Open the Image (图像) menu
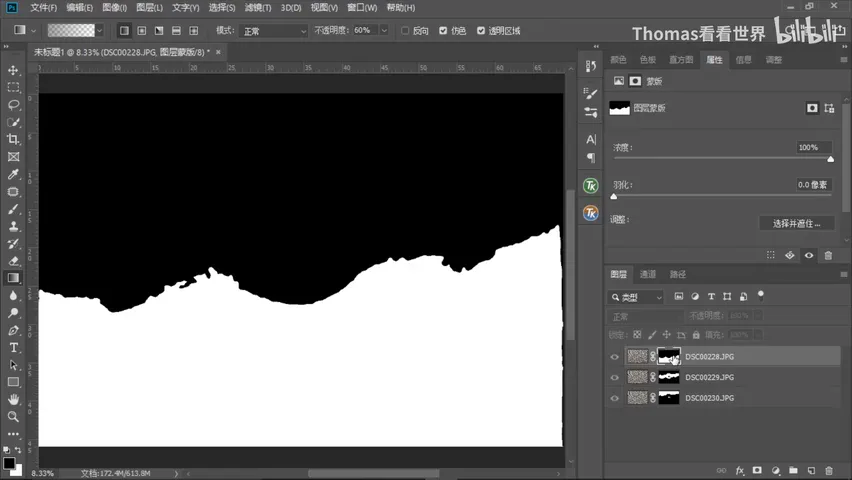This screenshot has height=480, width=852. pyautogui.click(x=114, y=8)
